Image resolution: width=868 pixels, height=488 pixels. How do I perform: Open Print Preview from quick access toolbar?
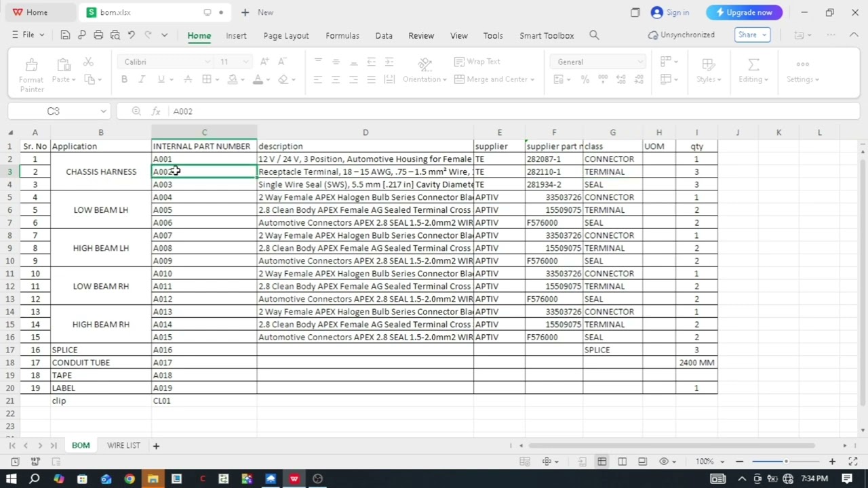[115, 35]
